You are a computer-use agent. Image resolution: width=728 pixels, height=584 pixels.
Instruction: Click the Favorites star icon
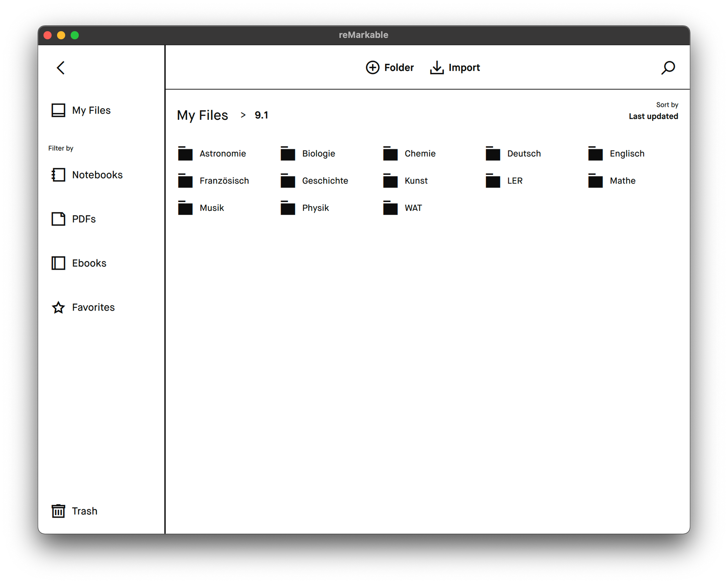pyautogui.click(x=58, y=307)
